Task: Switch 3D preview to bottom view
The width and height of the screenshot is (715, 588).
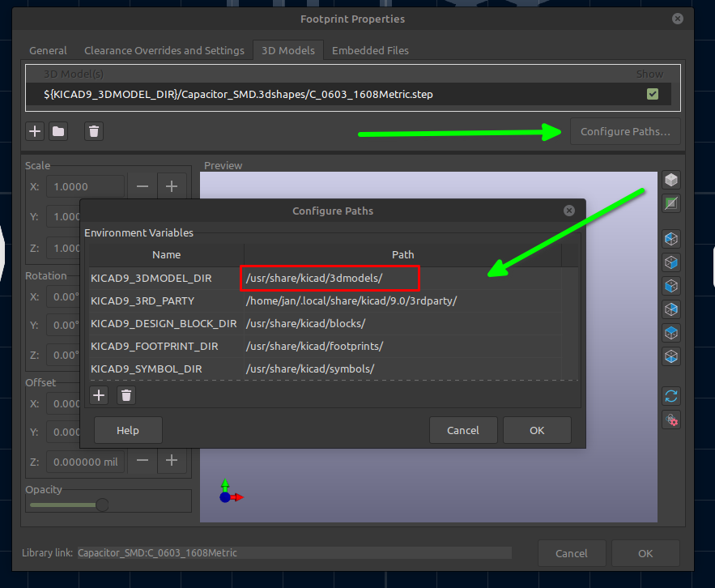Action: tap(671, 356)
